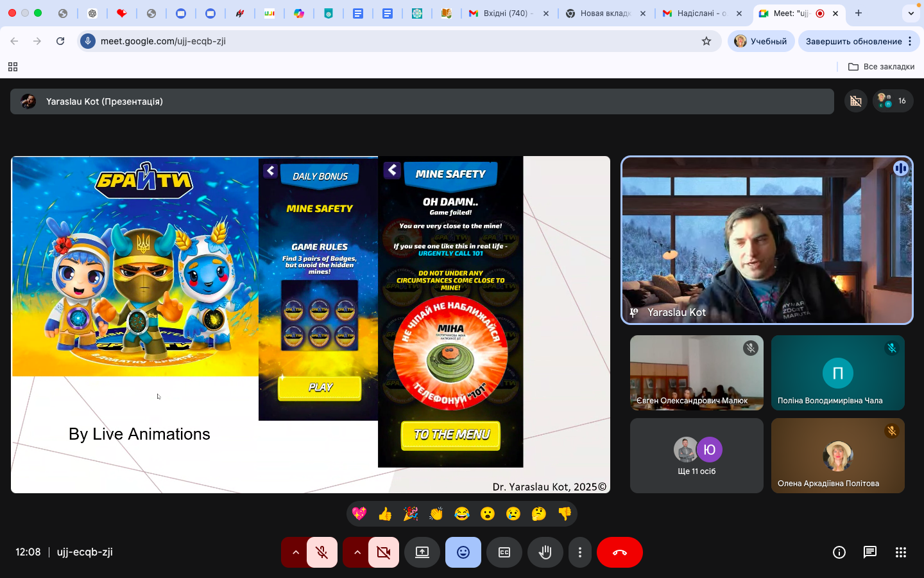Open more options three-dot menu
Image resolution: width=924 pixels, height=578 pixels.
point(580,552)
